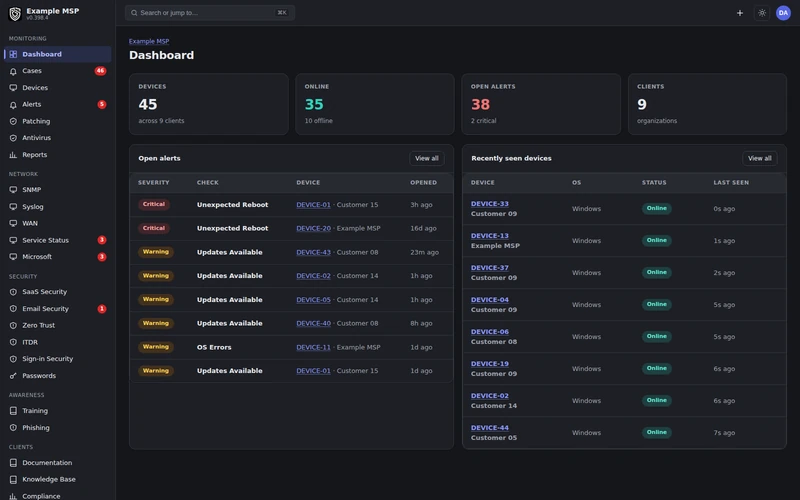Select Patching in the sidebar
The height and width of the screenshot is (500, 800).
point(58,121)
